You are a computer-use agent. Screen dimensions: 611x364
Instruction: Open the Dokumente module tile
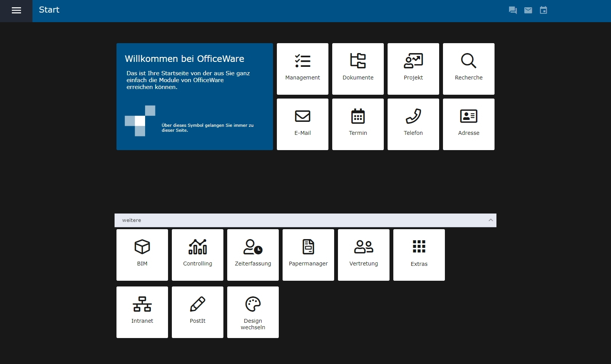click(358, 69)
